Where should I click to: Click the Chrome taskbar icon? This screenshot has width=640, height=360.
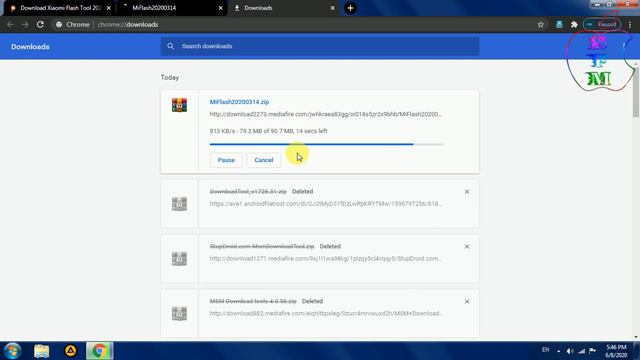coord(99,351)
